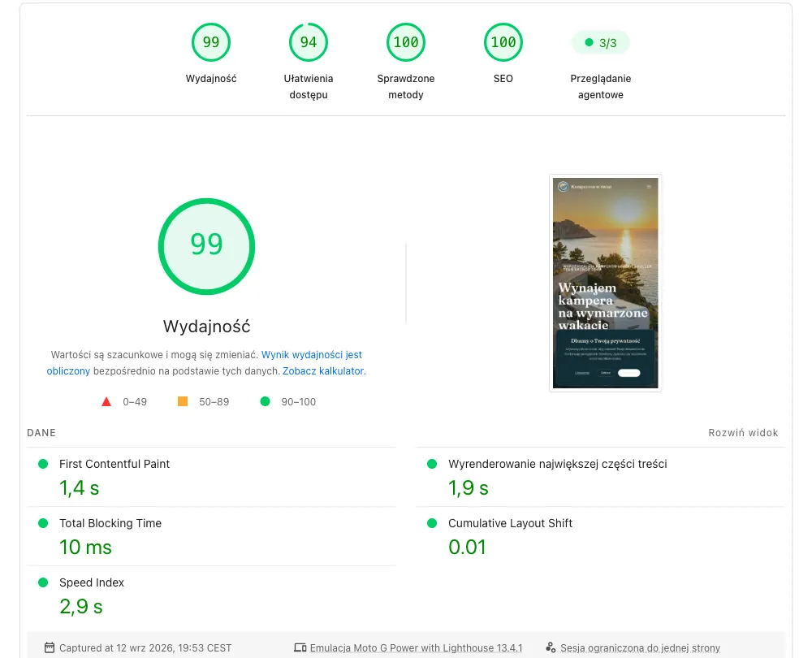The height and width of the screenshot is (658, 812).
Task: Select the Total Blocking Time label
Action: coord(110,523)
